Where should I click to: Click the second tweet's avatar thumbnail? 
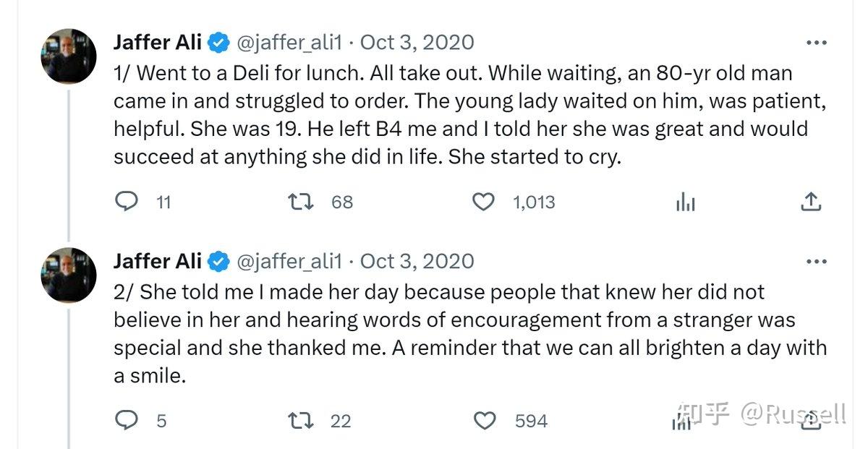(68, 275)
